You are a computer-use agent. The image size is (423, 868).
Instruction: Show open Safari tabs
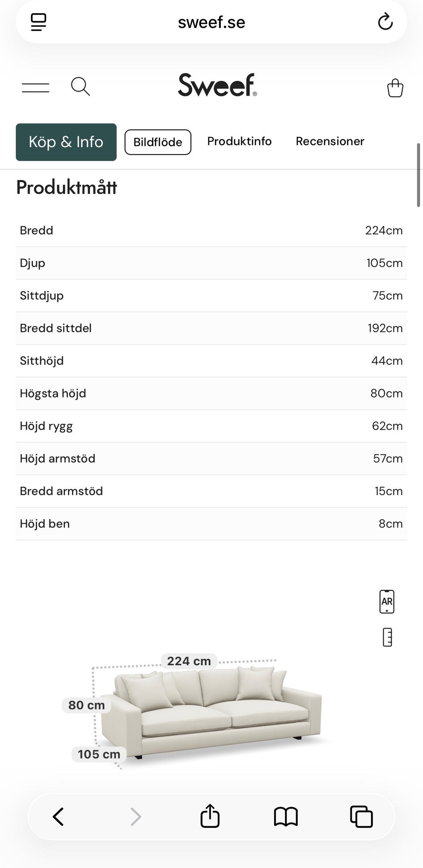[361, 817]
